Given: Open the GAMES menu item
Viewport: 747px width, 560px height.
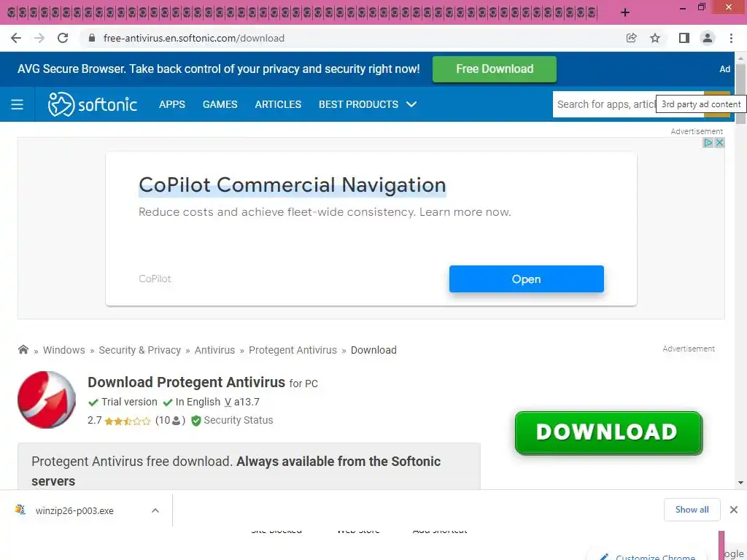Looking at the screenshot, I should (220, 104).
